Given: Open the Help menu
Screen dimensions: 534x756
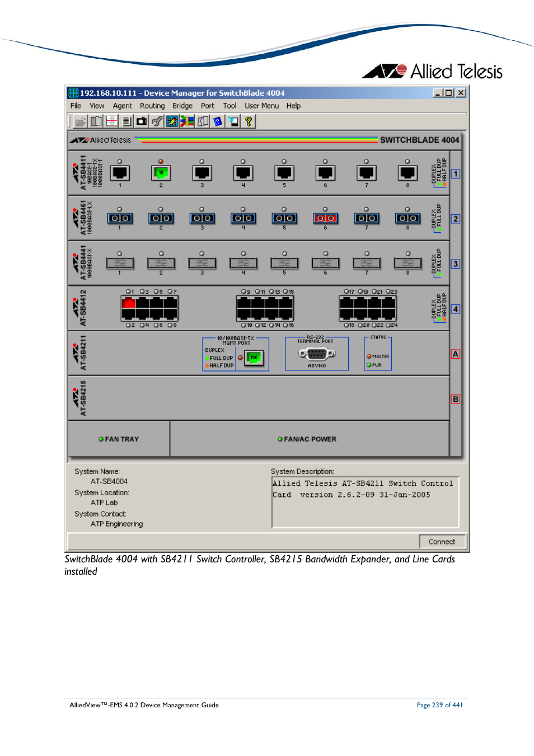Looking at the screenshot, I should (x=293, y=106).
